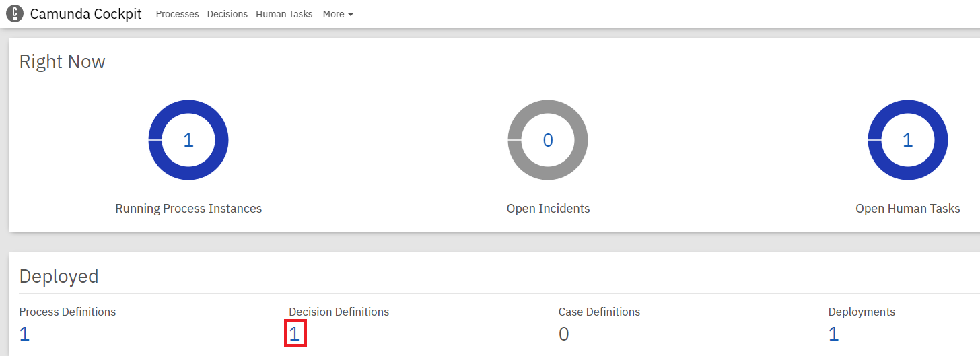Click the More dropdown caret arrow
The height and width of the screenshot is (356, 980).
tap(351, 15)
